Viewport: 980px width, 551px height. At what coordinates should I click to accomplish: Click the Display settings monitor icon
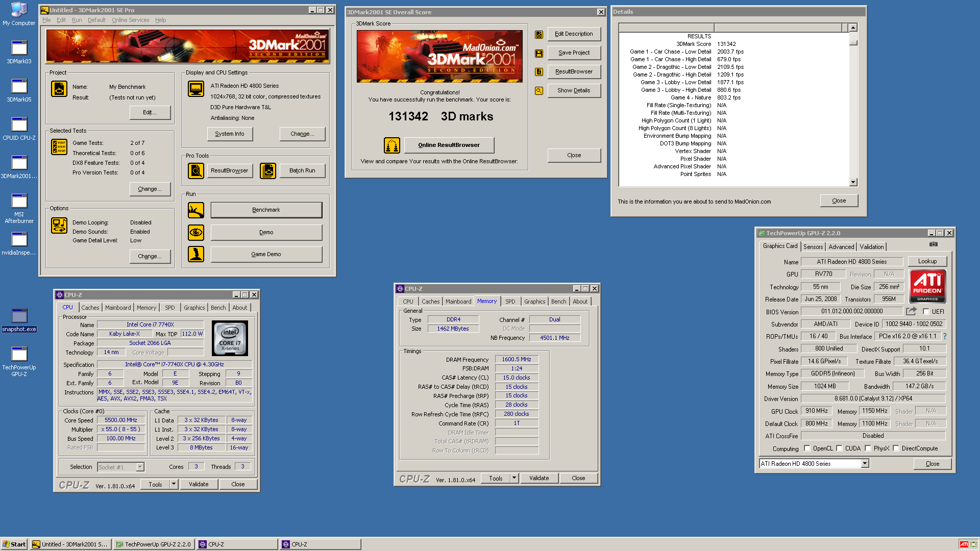[x=196, y=89]
